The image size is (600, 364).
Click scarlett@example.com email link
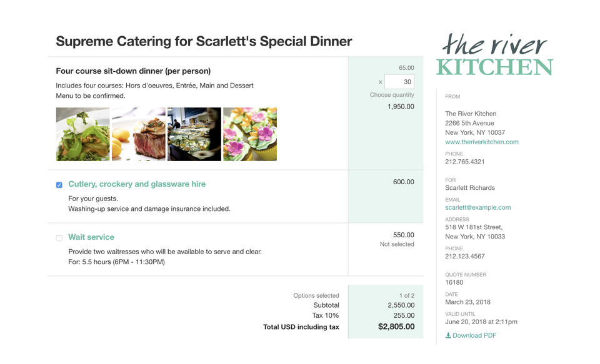(477, 207)
